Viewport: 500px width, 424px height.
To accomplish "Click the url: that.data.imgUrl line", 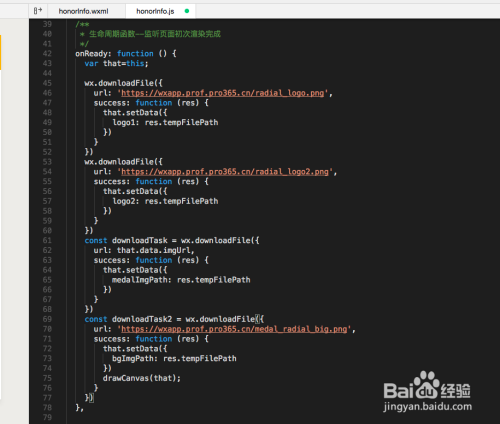I will click(x=144, y=250).
